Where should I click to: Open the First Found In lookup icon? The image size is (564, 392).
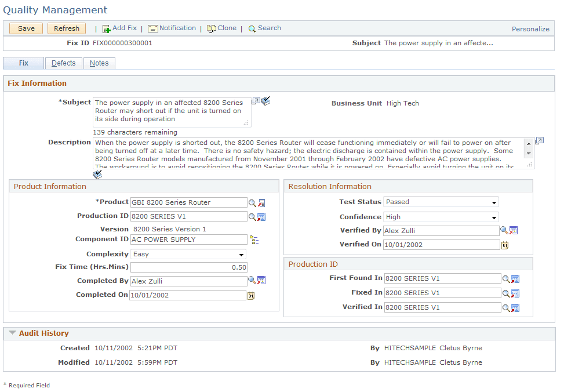pyautogui.click(x=505, y=278)
